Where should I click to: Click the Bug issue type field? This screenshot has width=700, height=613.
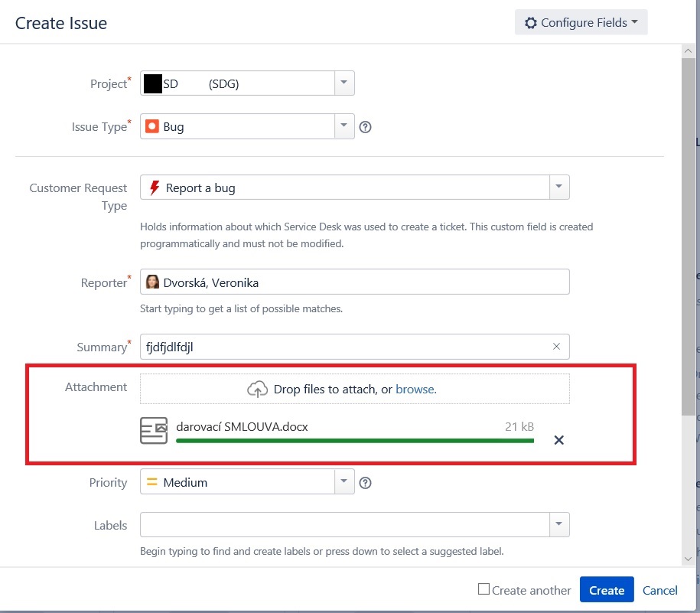[247, 126]
